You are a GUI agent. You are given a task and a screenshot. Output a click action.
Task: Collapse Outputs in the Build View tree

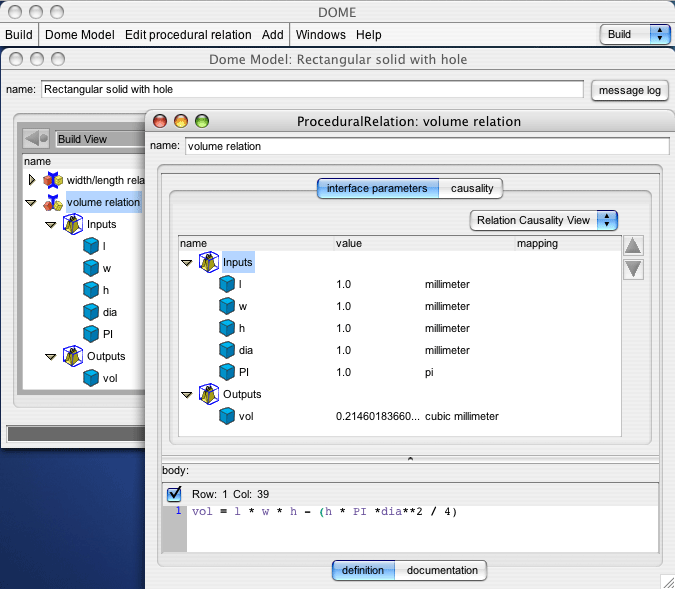(51, 356)
